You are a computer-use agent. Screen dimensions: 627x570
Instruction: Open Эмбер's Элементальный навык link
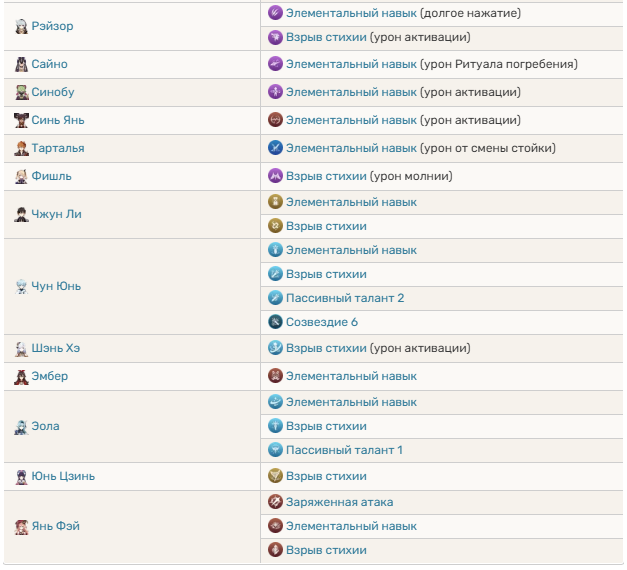351,376
